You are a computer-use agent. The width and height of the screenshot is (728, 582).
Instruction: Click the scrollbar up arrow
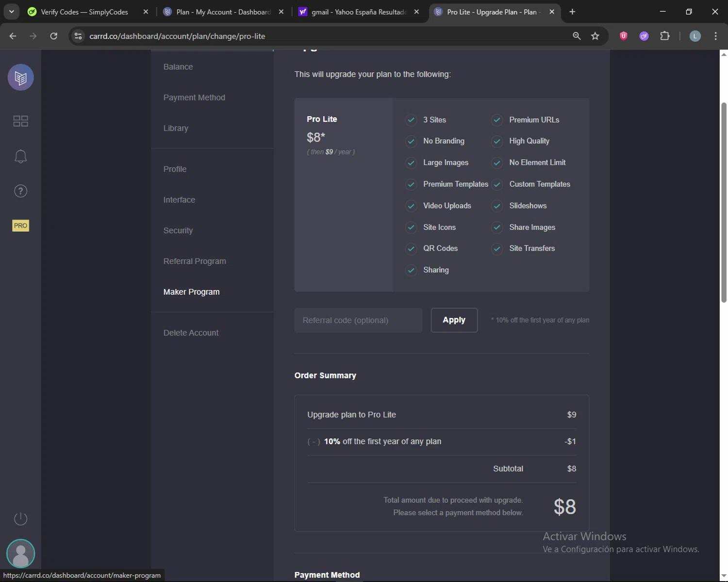pyautogui.click(x=724, y=54)
